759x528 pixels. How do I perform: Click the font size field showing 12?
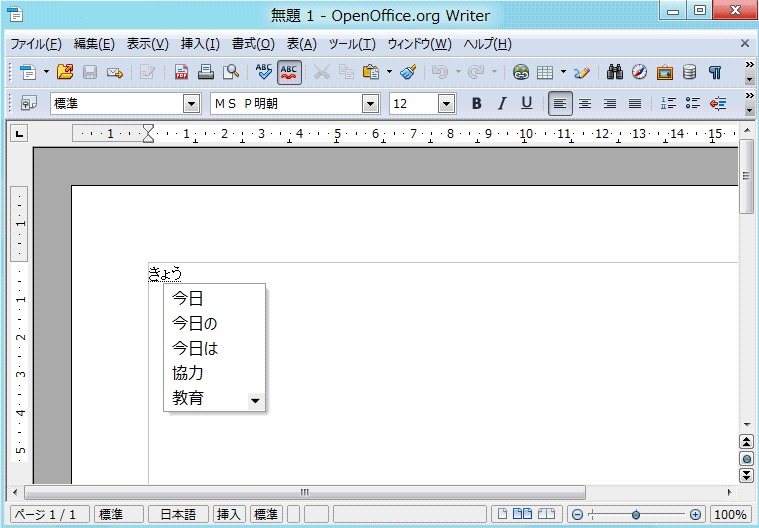pos(414,104)
